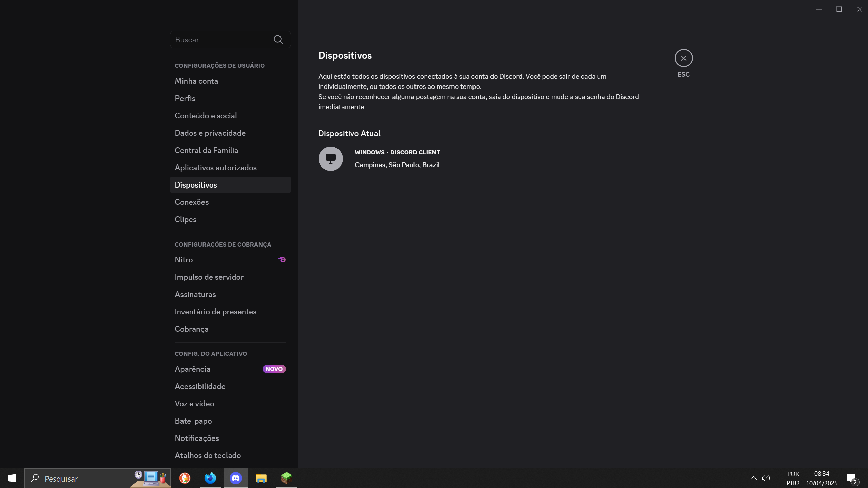Screen dimensions: 868x488
Task: Click the taskbar search decorative illustration
Action: [150, 479]
